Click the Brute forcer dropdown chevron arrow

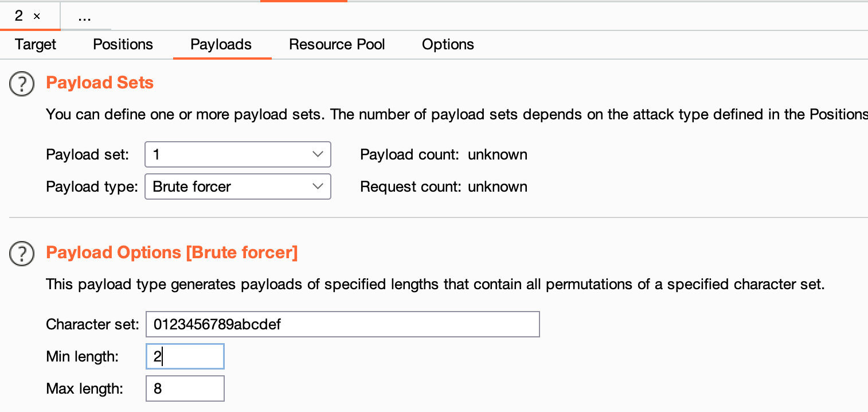(x=318, y=186)
